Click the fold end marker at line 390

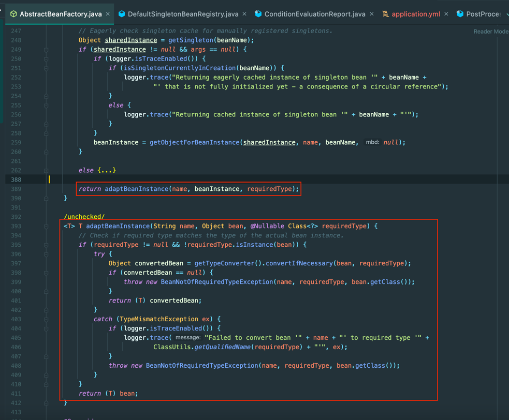click(x=46, y=199)
